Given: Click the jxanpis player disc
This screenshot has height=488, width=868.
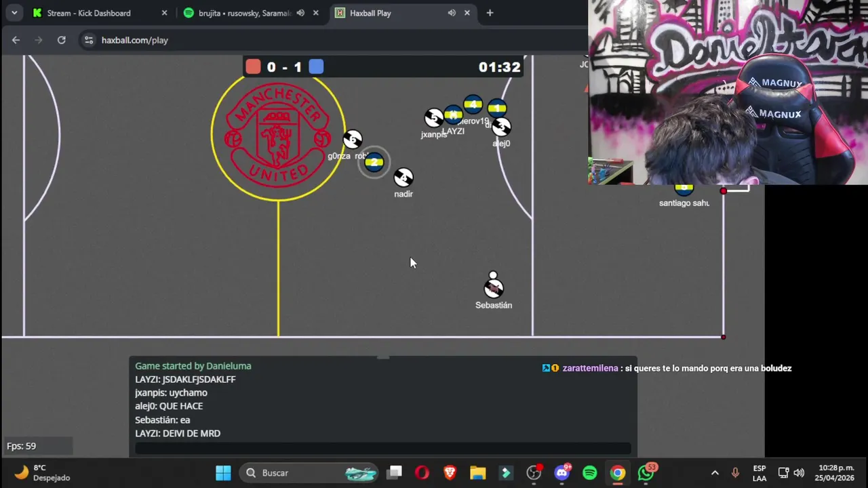Looking at the screenshot, I should pyautogui.click(x=434, y=118).
